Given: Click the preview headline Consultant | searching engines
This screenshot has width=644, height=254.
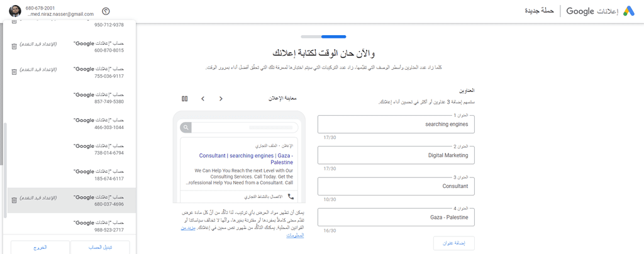Looking at the screenshot, I should (x=246, y=159).
